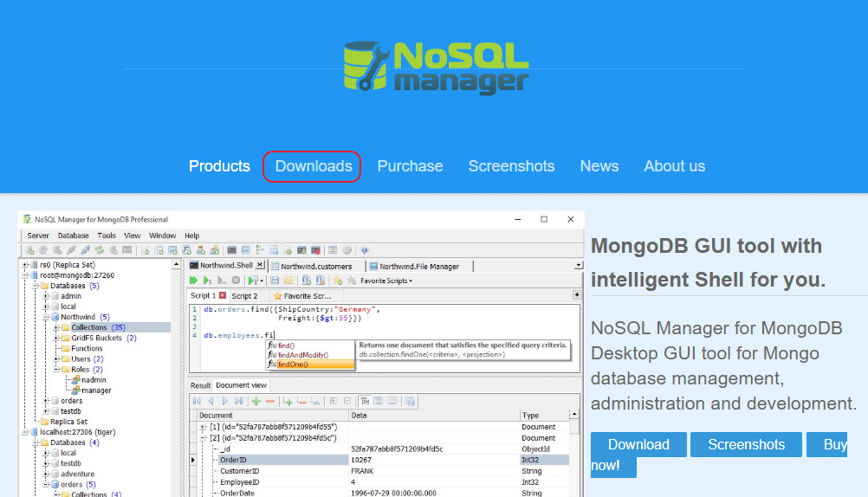This screenshot has width=868, height=497.
Task: Open the Tools menu
Action: pyautogui.click(x=107, y=236)
